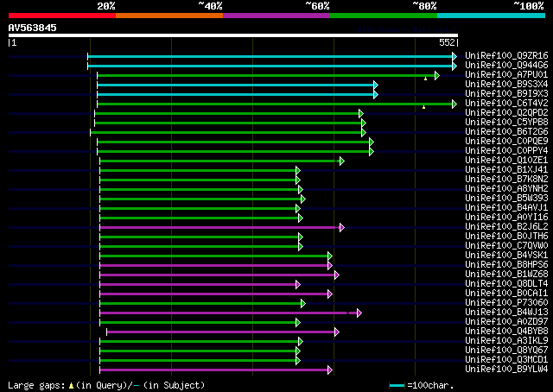The height and width of the screenshot is (392, 553).
Task: Open the UniRef100_Q944G6 hit label
Action: pyautogui.click(x=506, y=66)
